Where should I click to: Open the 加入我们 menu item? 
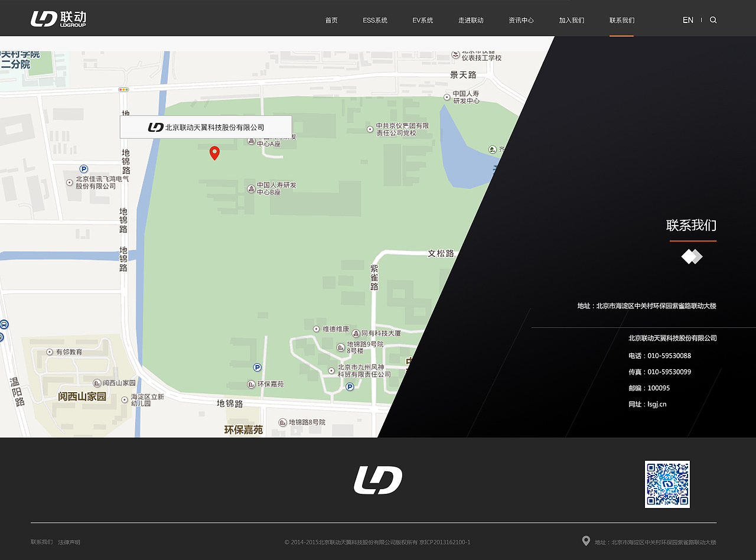point(572,20)
